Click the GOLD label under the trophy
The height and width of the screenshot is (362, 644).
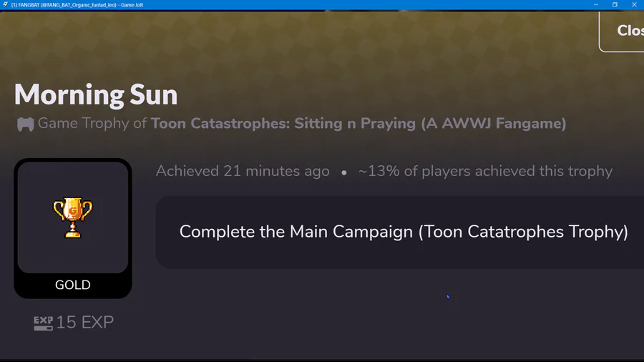coord(73,285)
